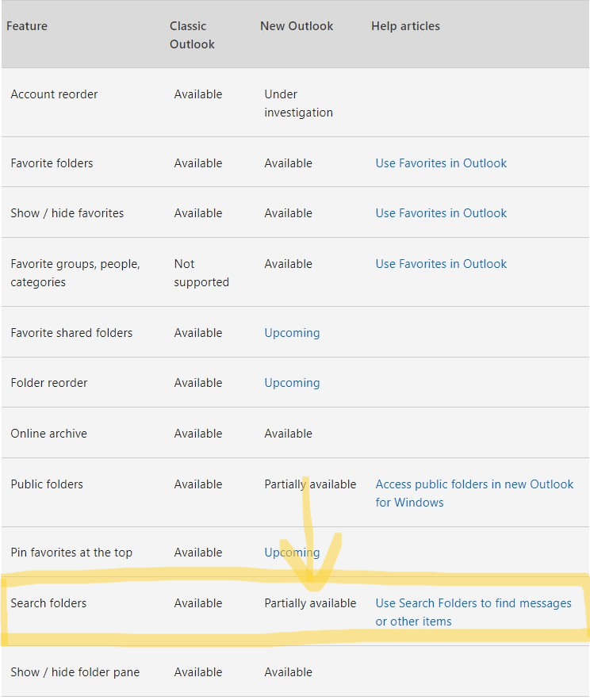Select the Online archive feature name
This screenshot has height=700, width=590.
pyautogui.click(x=48, y=434)
